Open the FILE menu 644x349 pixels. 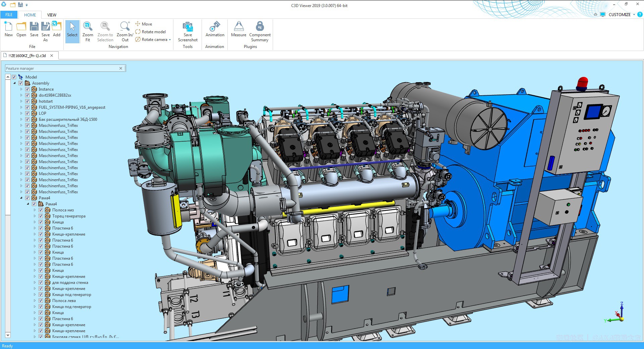point(8,15)
